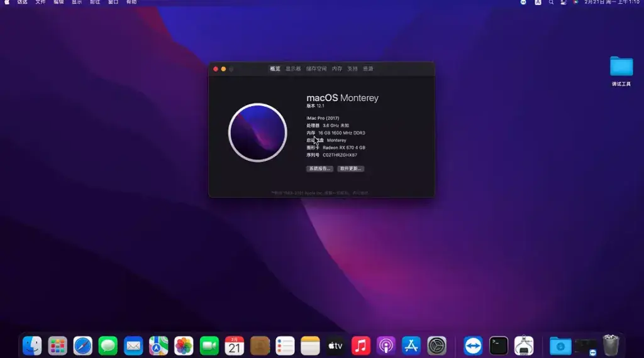
Task: Click the date and time in menu bar
Action: [x=612, y=3]
